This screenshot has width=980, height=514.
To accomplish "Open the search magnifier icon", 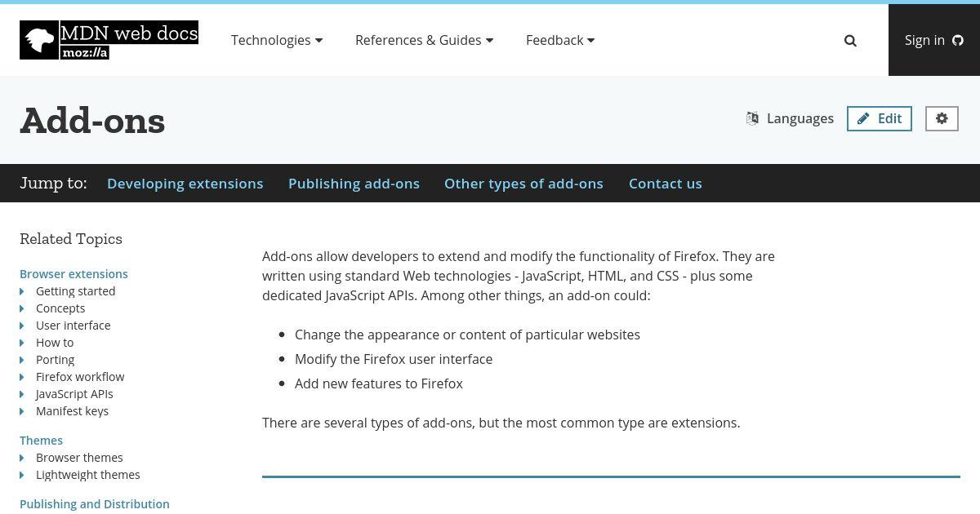I will pyautogui.click(x=850, y=40).
